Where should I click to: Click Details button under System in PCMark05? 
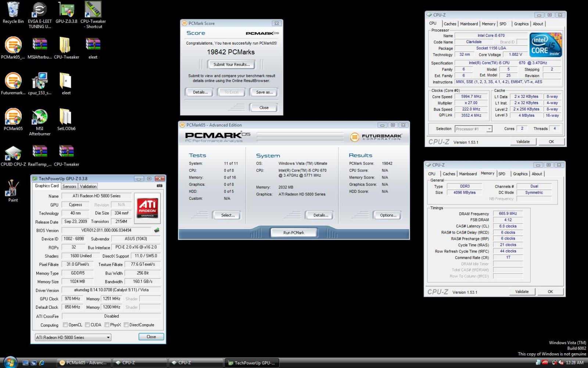click(320, 215)
